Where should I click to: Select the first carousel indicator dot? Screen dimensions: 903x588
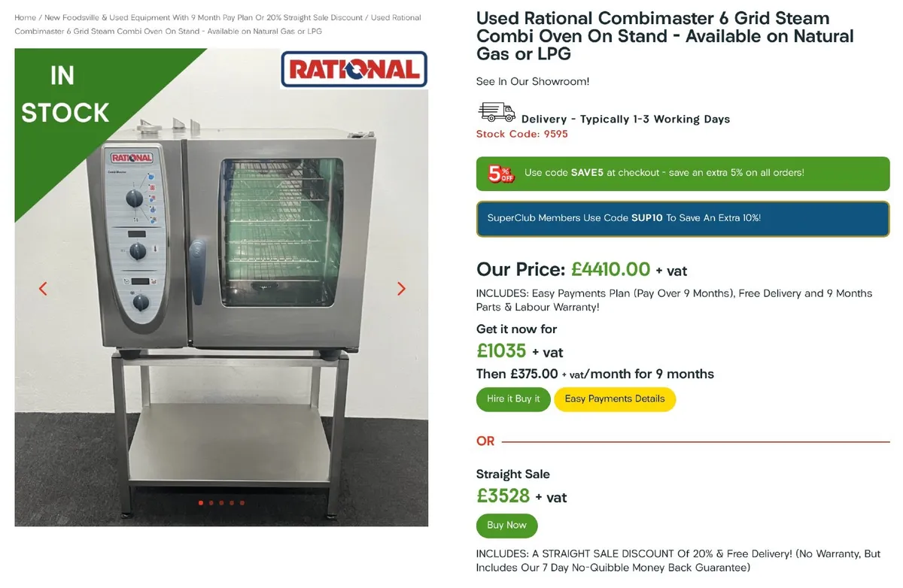click(x=201, y=503)
